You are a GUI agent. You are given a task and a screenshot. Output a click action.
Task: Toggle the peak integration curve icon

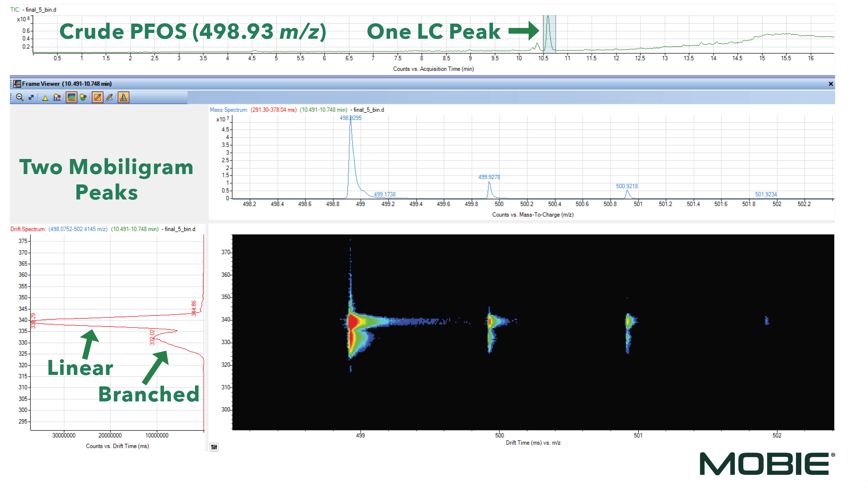pos(124,97)
